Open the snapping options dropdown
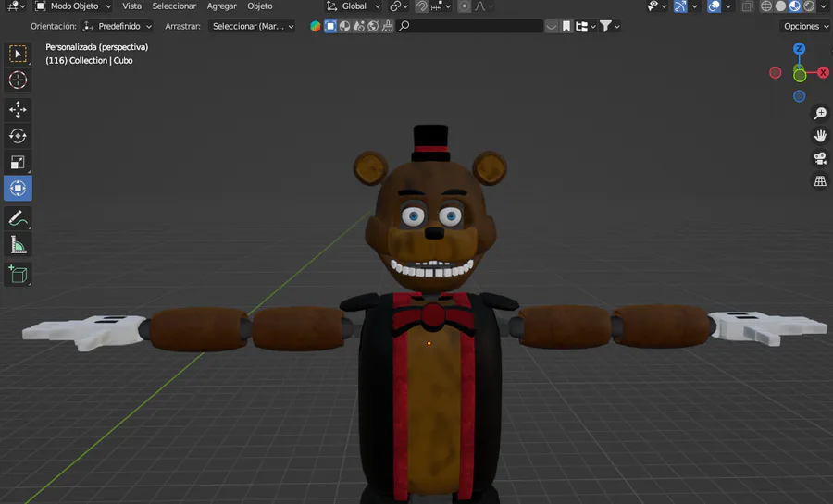 tap(441, 6)
